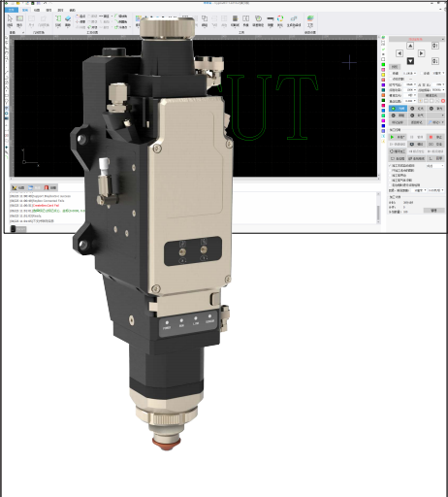Click the black bar measure icon in ribbon
The image size is (448, 497).
pos(271,18)
